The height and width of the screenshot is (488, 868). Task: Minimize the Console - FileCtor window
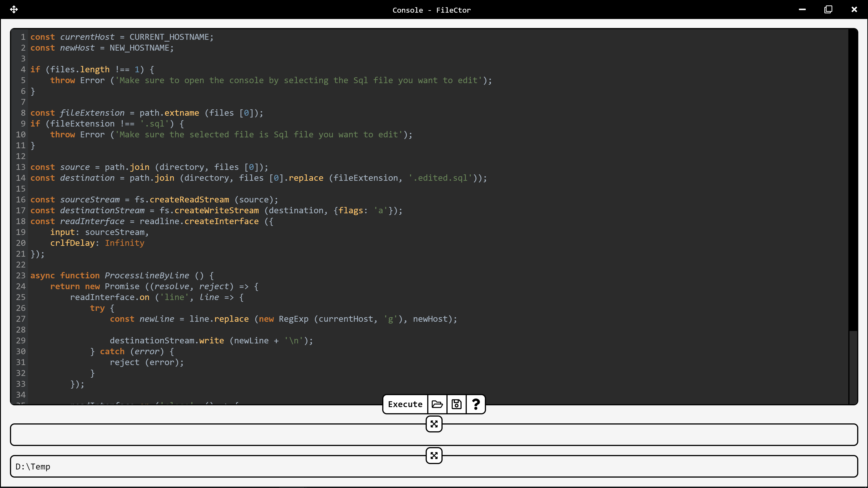(802, 9)
